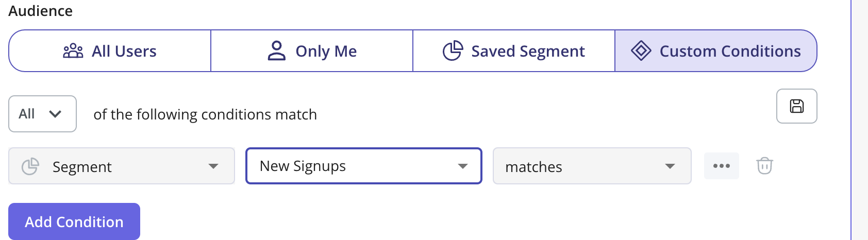Click the floppy disk save segment icon
The width and height of the screenshot is (868, 240).
pos(796,106)
